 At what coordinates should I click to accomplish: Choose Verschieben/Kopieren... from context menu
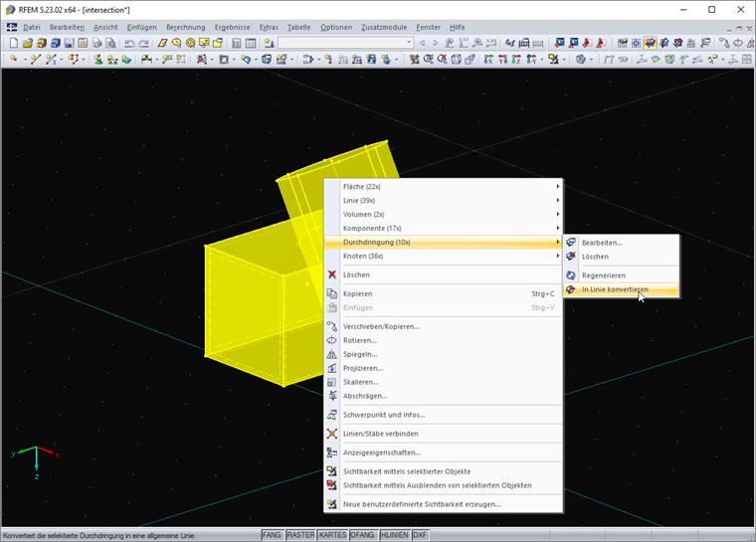(x=381, y=326)
